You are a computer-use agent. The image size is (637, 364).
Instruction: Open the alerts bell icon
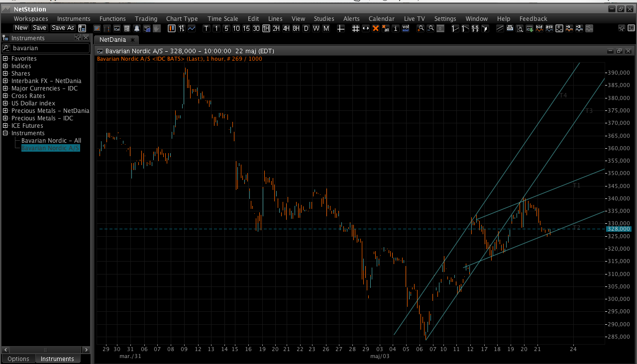pyautogui.click(x=137, y=28)
